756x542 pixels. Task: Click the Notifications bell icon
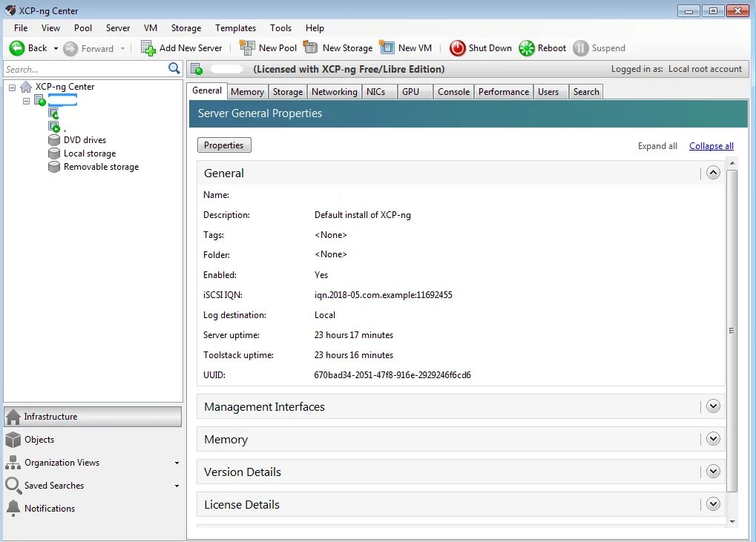(x=13, y=509)
